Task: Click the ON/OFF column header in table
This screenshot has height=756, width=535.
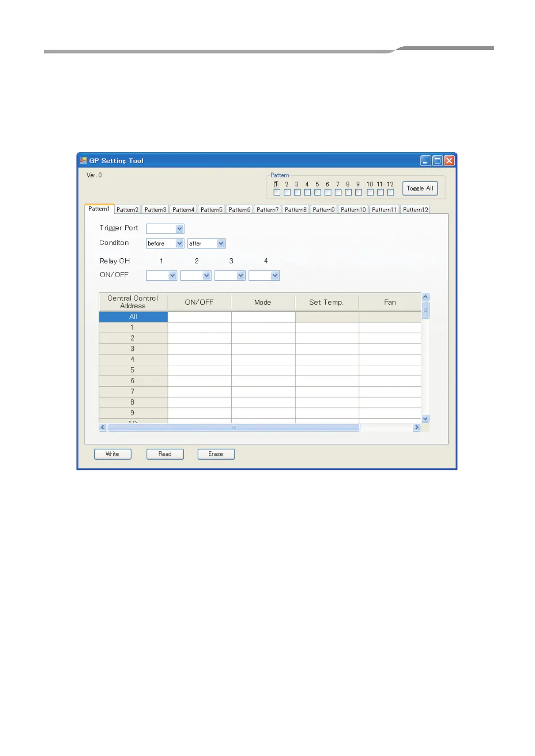Action: tap(199, 302)
